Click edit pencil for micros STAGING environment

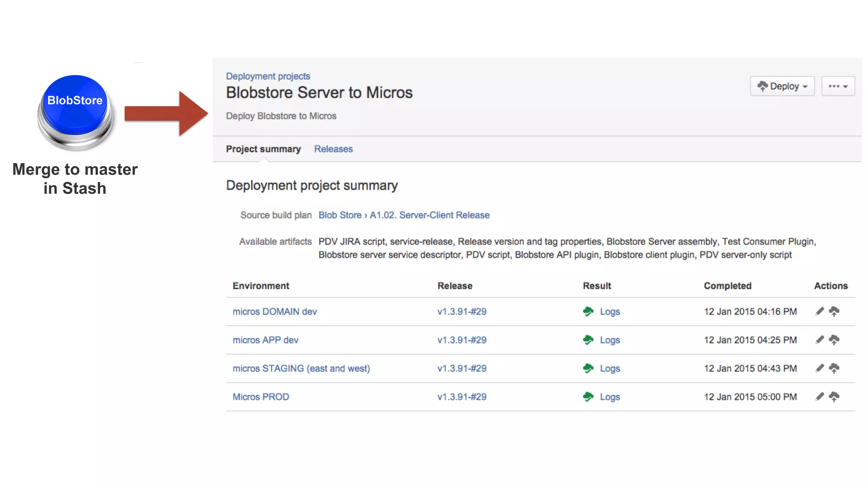tap(820, 368)
